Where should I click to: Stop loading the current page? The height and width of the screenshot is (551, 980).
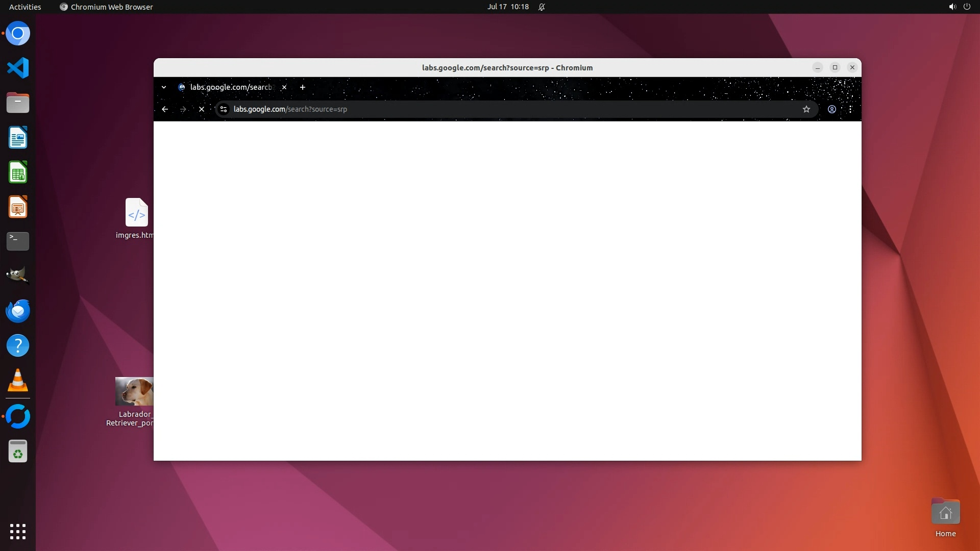202,109
